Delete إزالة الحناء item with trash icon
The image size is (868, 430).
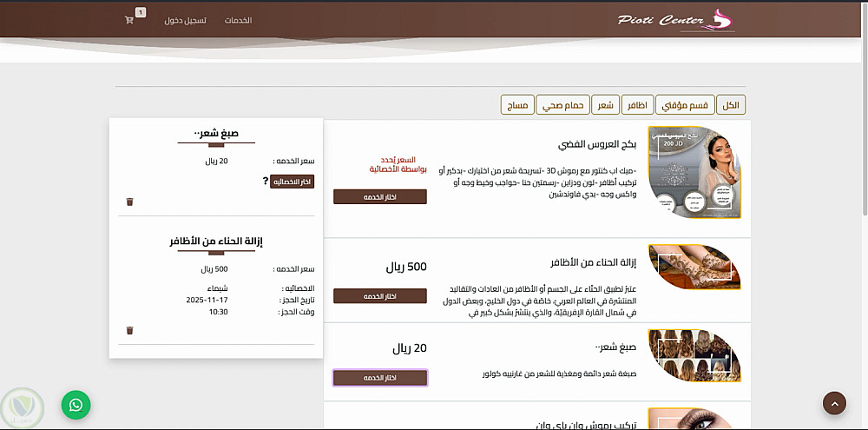coord(129,330)
